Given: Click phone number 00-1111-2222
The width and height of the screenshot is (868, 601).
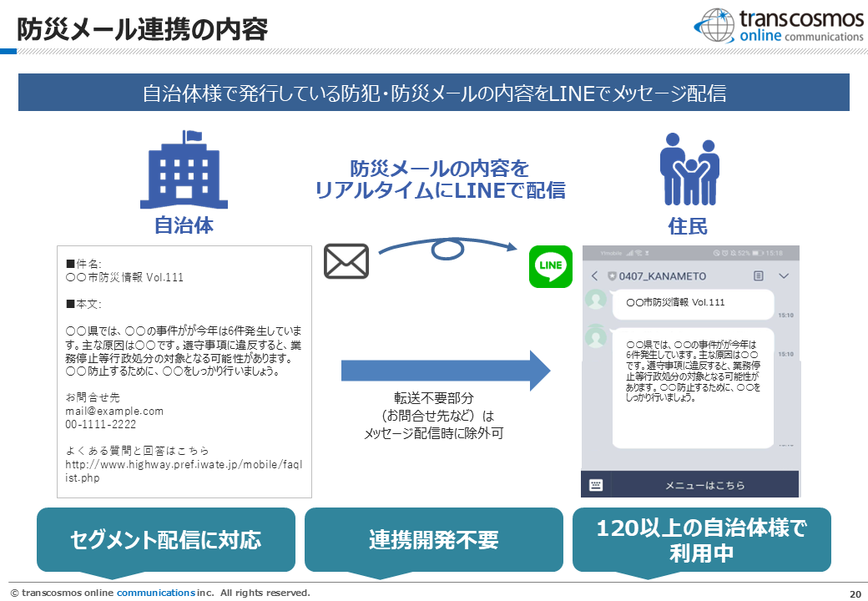Looking at the screenshot, I should [100, 425].
